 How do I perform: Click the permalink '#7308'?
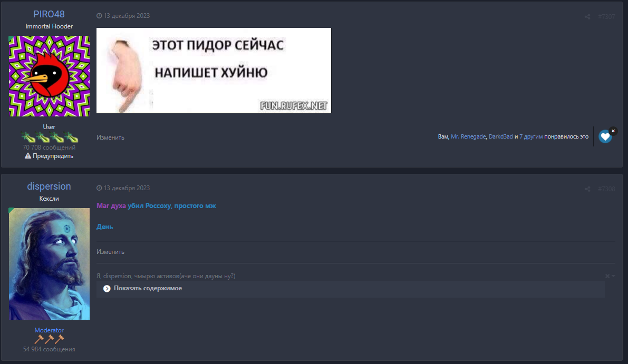(x=606, y=188)
